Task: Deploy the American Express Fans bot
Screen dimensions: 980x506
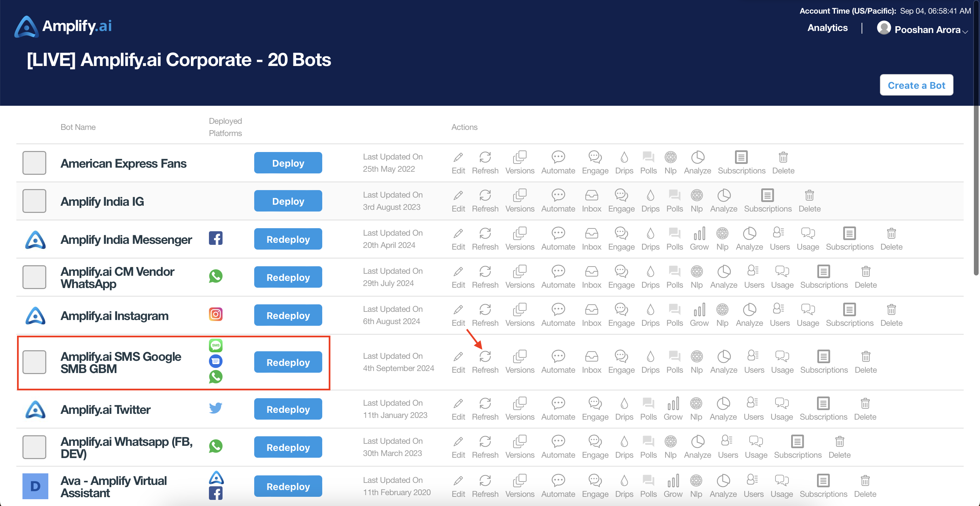Action: (x=288, y=163)
